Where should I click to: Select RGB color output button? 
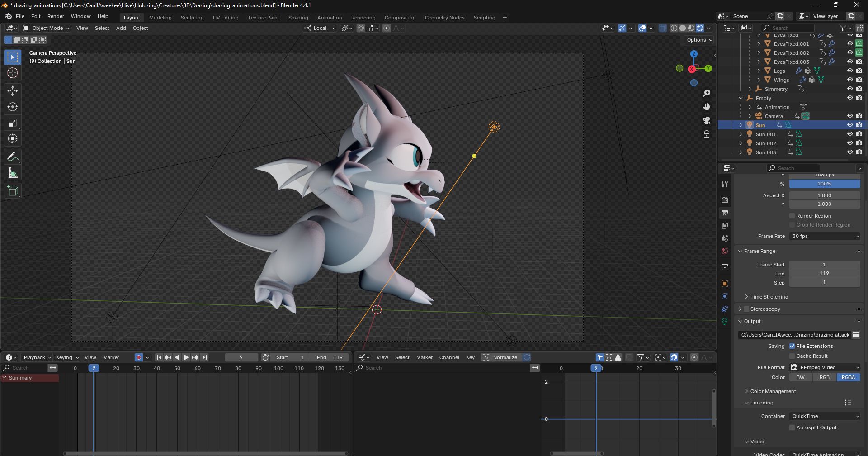pyautogui.click(x=825, y=377)
